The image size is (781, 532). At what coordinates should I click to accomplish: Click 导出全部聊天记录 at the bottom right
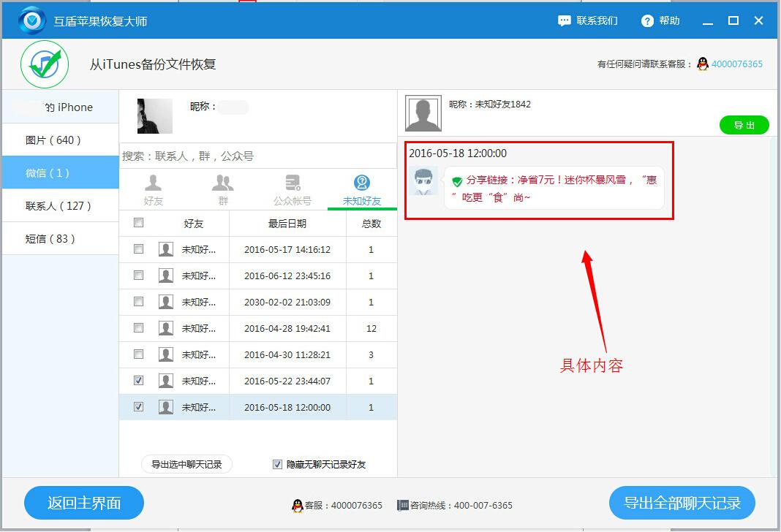pos(682,503)
